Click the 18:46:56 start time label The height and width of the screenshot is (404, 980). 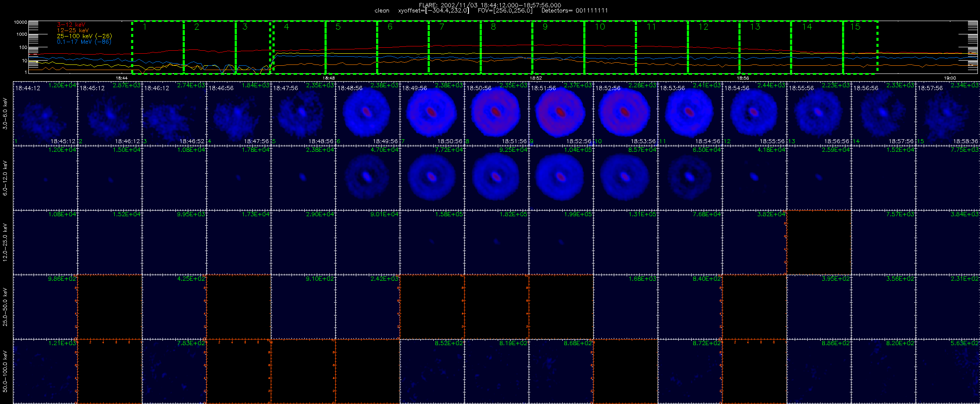[x=221, y=88]
